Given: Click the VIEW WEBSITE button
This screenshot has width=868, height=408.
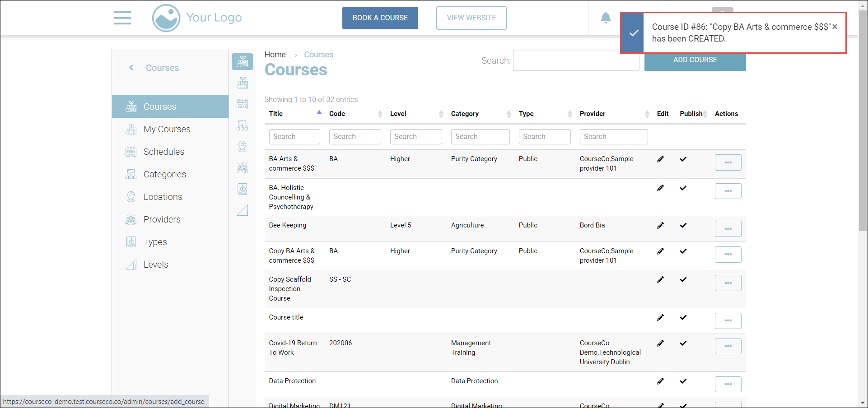Looking at the screenshot, I should 471,18.
